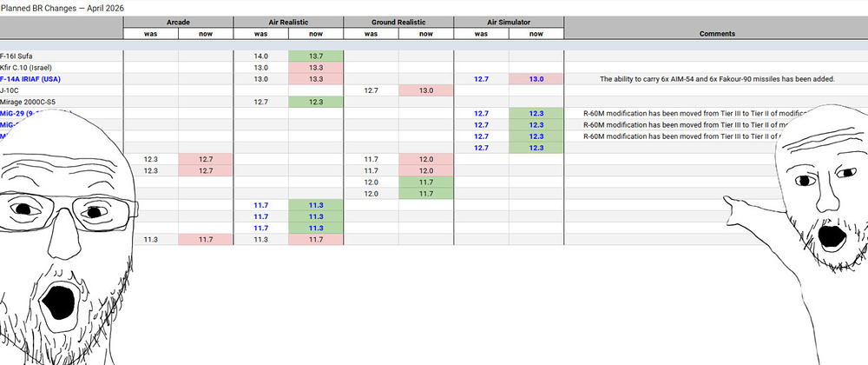Open the F-14A IRIAF (USA) vehicle link
Screen dimensions: 868x365
coord(30,79)
